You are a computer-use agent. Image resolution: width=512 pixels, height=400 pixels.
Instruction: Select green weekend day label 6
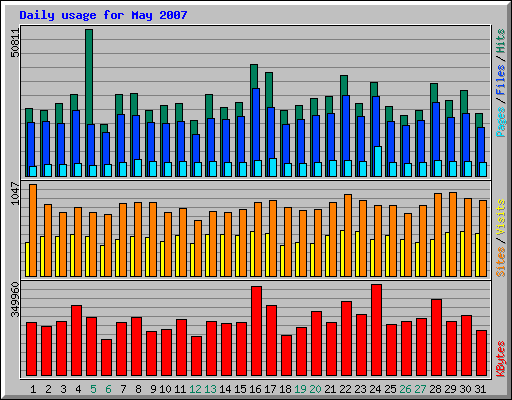click(x=108, y=389)
